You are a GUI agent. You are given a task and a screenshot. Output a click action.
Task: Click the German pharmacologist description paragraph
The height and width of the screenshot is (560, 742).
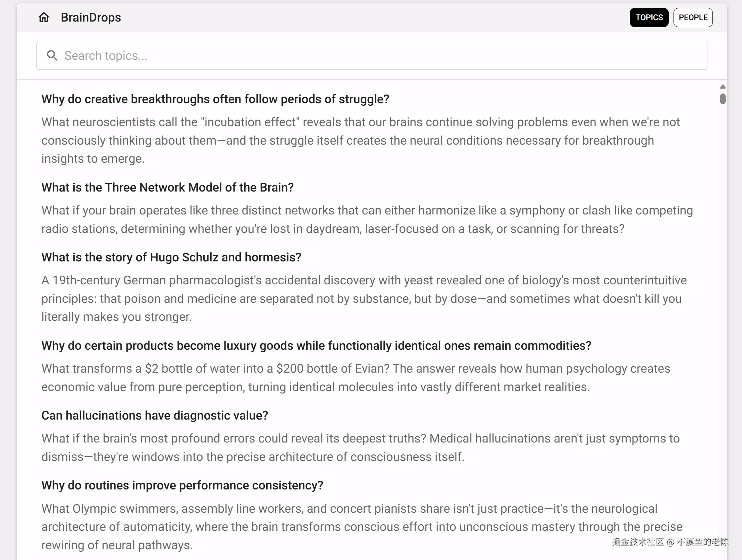coord(348,299)
